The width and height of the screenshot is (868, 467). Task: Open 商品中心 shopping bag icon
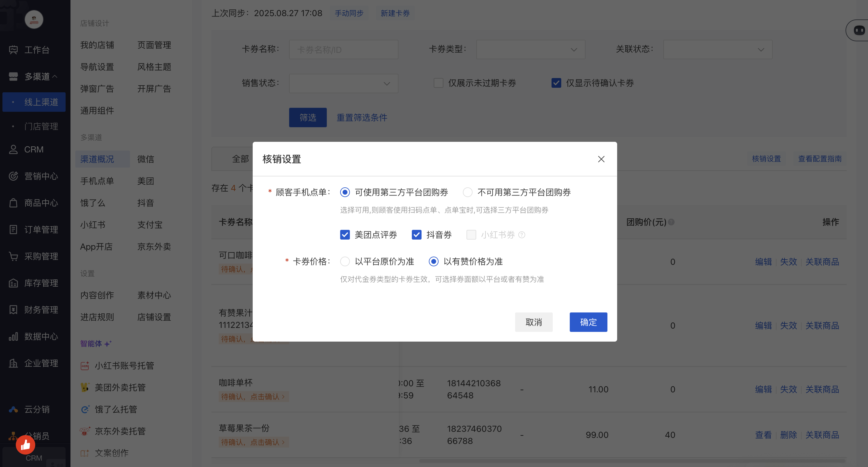[13, 203]
